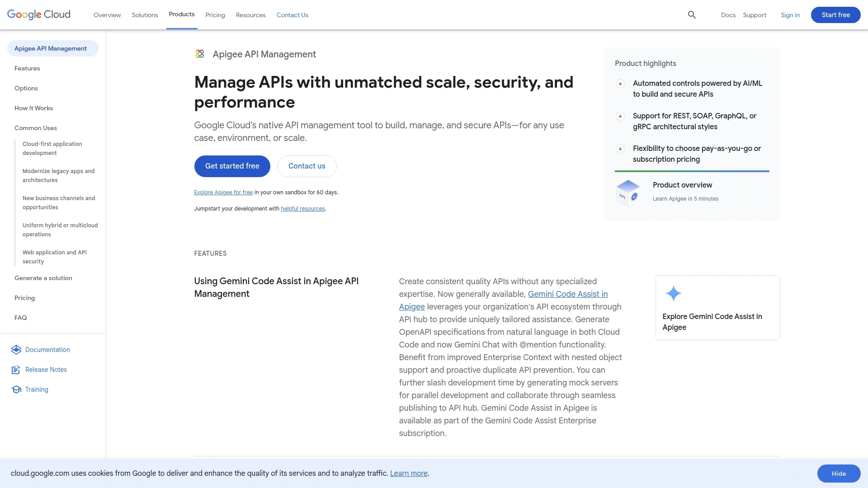Click the FEATURES section label

(210, 253)
